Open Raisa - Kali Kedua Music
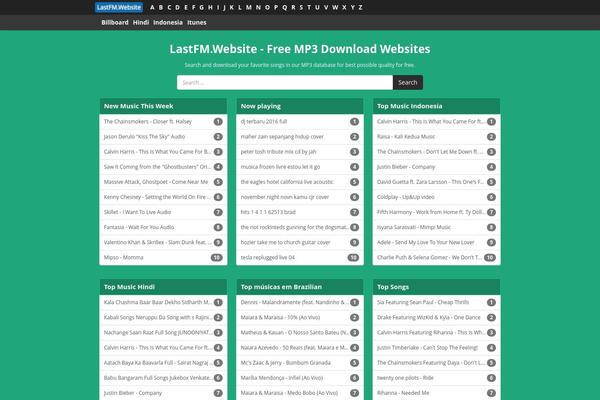Image resolution: width=600 pixels, height=400 pixels. coord(406,137)
